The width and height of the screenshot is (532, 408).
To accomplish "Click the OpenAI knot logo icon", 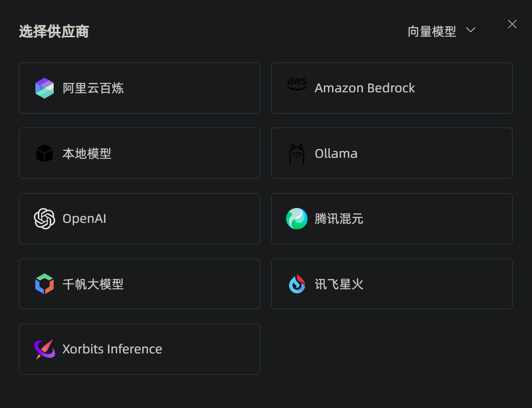I will click(x=44, y=219).
